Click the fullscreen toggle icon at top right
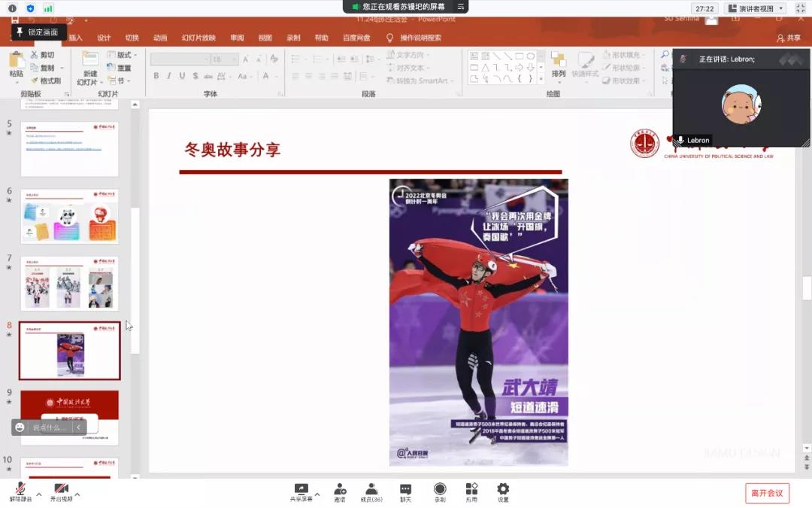Screen dimensions: 812x508 (x=800, y=8)
